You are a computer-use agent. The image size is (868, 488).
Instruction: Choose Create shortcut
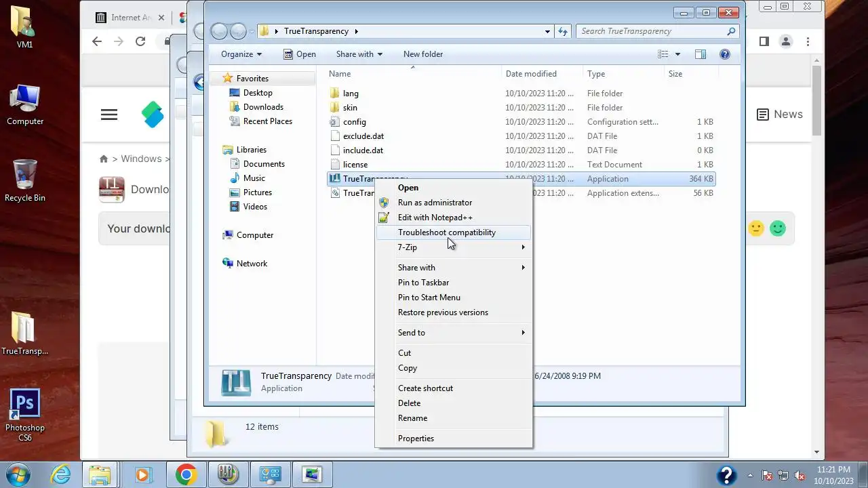tap(454, 388)
